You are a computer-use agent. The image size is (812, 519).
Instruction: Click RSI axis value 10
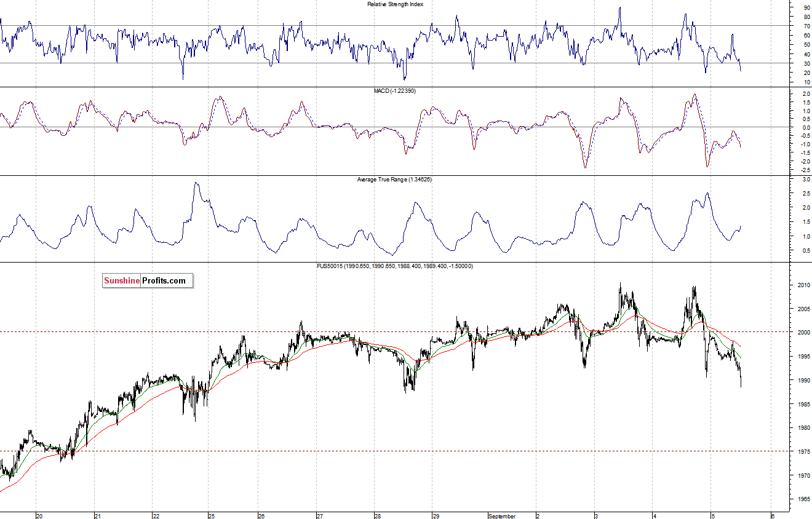pos(806,82)
